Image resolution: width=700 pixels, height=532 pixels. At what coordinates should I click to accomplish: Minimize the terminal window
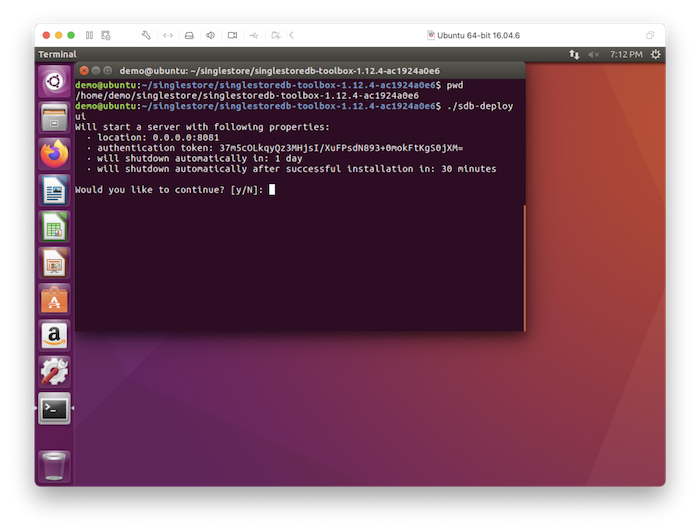click(96, 71)
